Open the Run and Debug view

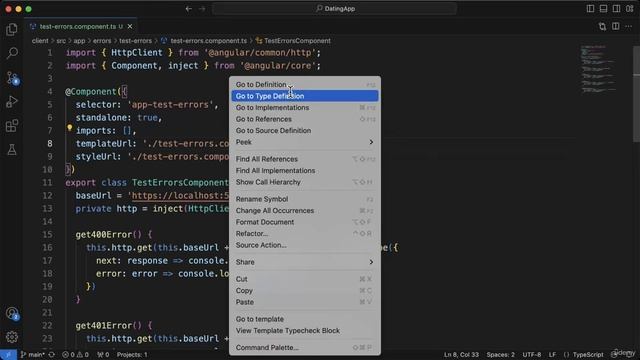click(12, 102)
